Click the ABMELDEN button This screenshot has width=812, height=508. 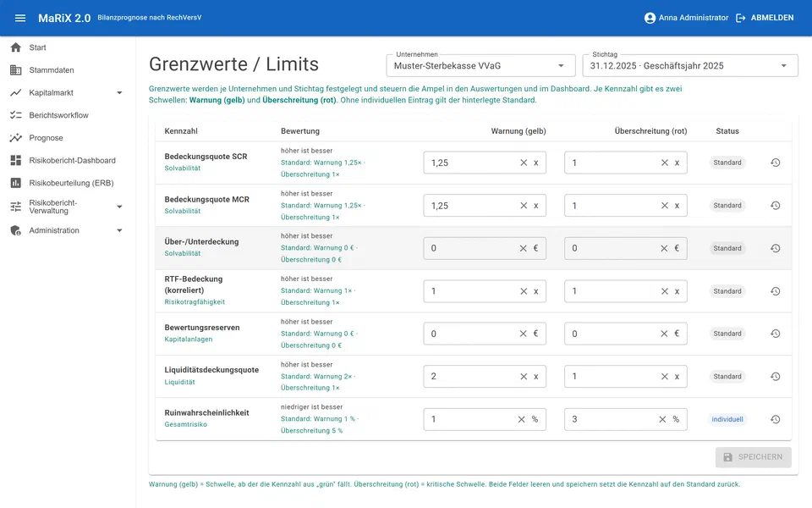coord(765,18)
